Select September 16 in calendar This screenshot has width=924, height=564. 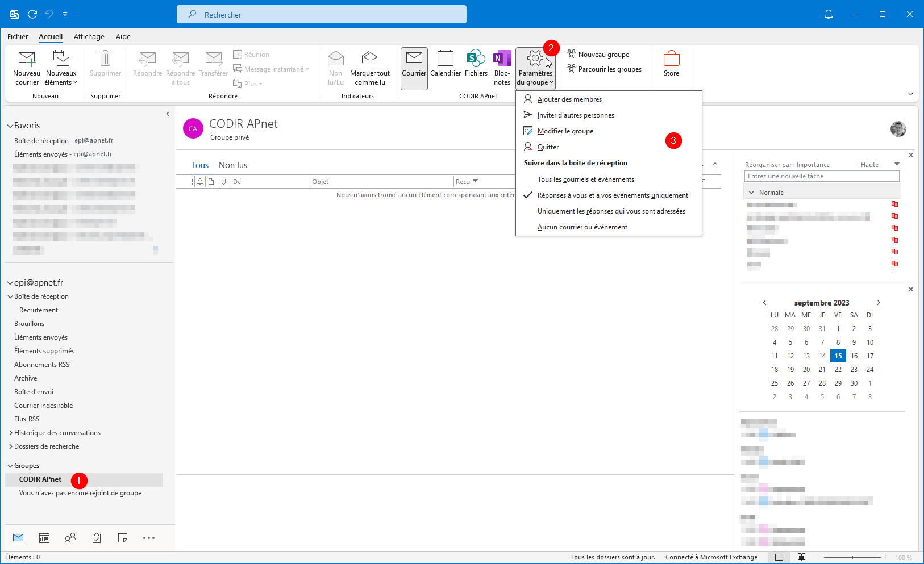pos(854,356)
